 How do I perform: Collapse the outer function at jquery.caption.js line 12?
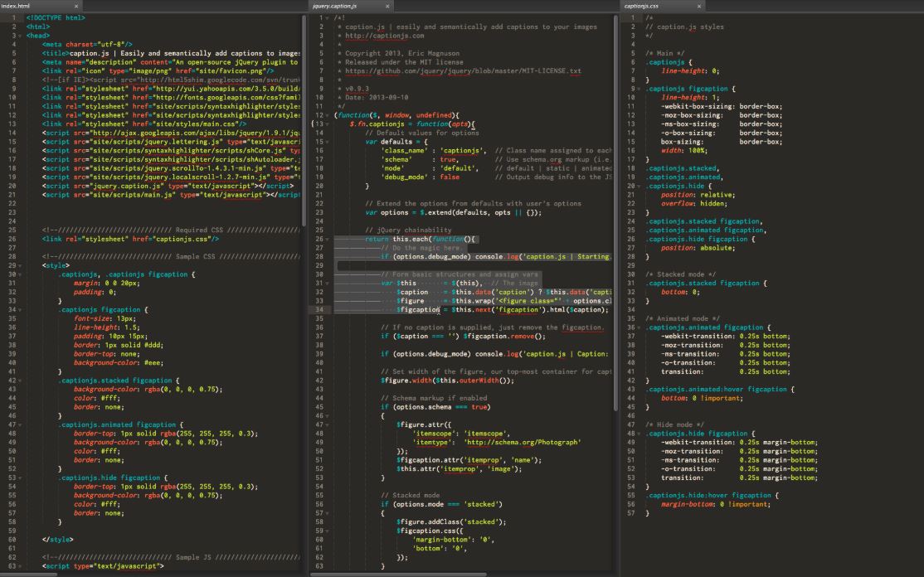pos(328,115)
